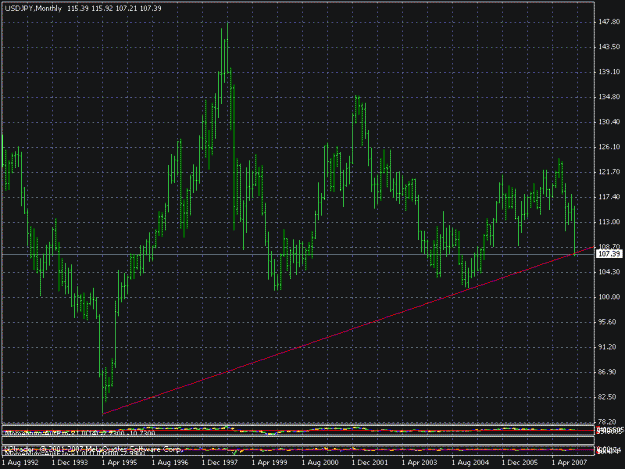
Task: Click the upper indicator subwindow below the chart
Action: 298,431
